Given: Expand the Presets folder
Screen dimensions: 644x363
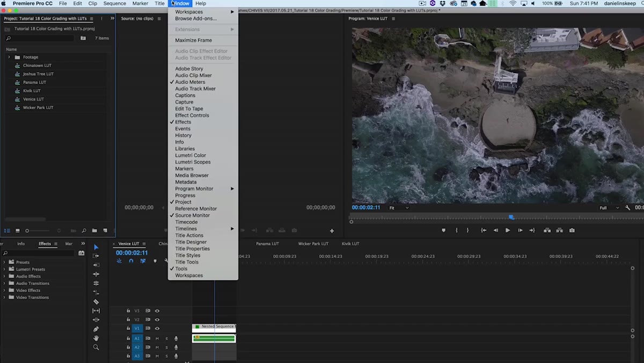Looking at the screenshot, I should coord(4,263).
